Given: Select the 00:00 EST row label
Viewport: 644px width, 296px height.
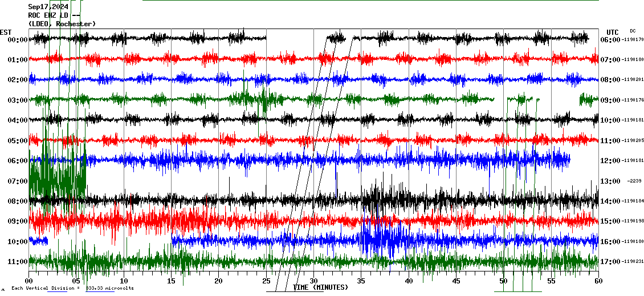Looking at the screenshot, I should click(17, 40).
